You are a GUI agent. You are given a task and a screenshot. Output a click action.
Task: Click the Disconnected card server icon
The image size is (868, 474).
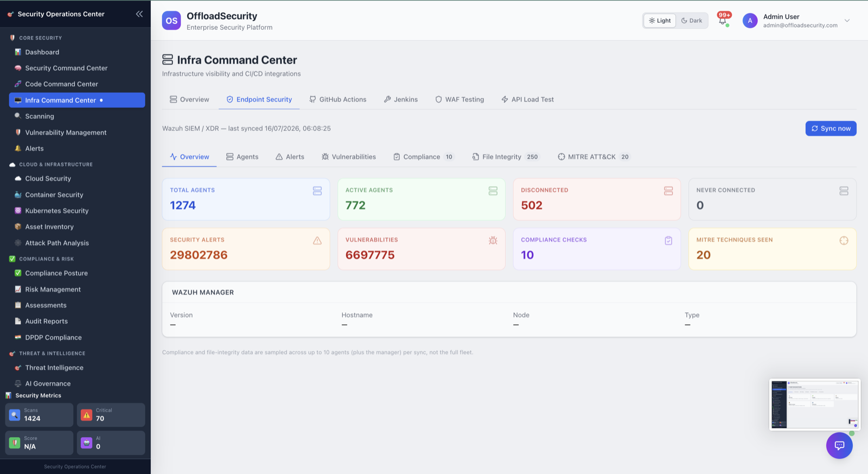click(x=668, y=191)
